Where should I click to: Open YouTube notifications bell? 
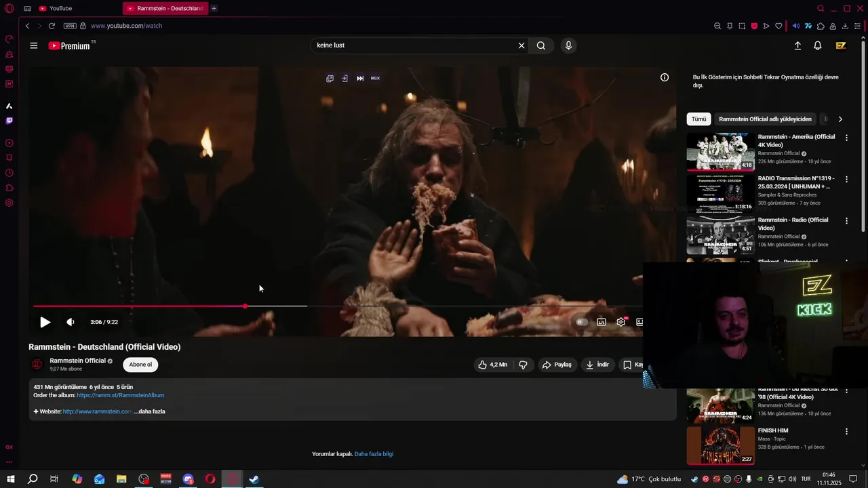click(x=818, y=45)
